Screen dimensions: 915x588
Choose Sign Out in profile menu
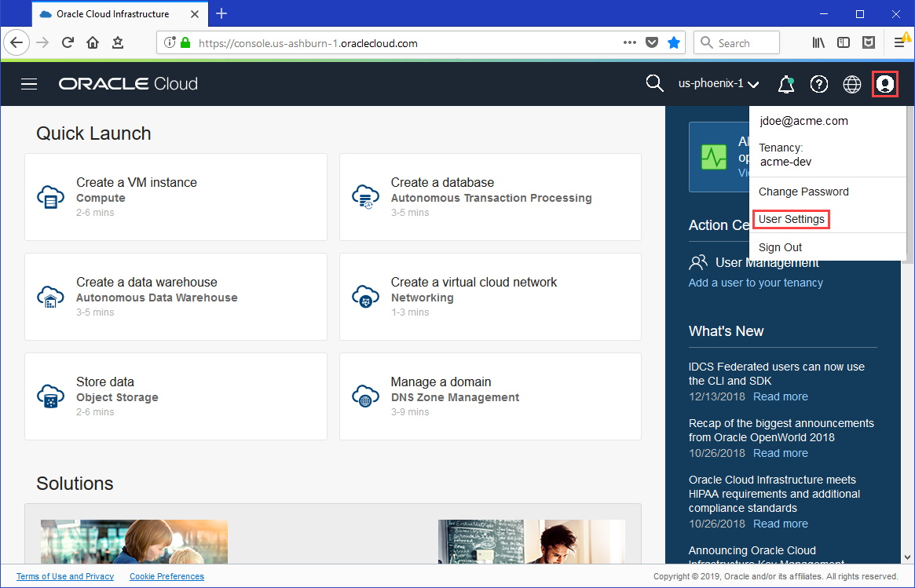(780, 247)
